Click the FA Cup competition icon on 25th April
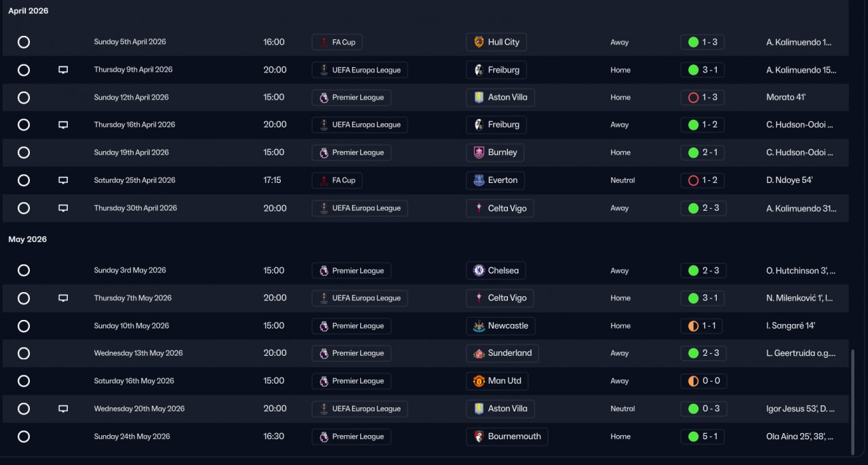Screen dimensions: 868x465 (324, 180)
